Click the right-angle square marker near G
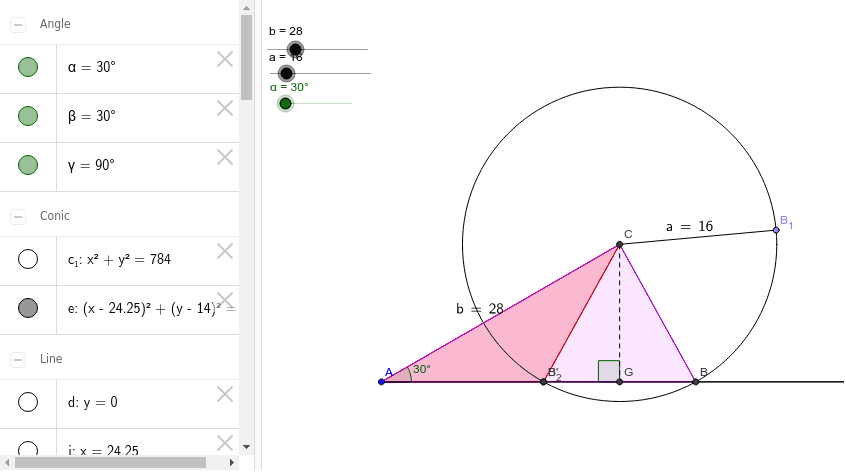This screenshot has width=846, height=472. coord(609,371)
